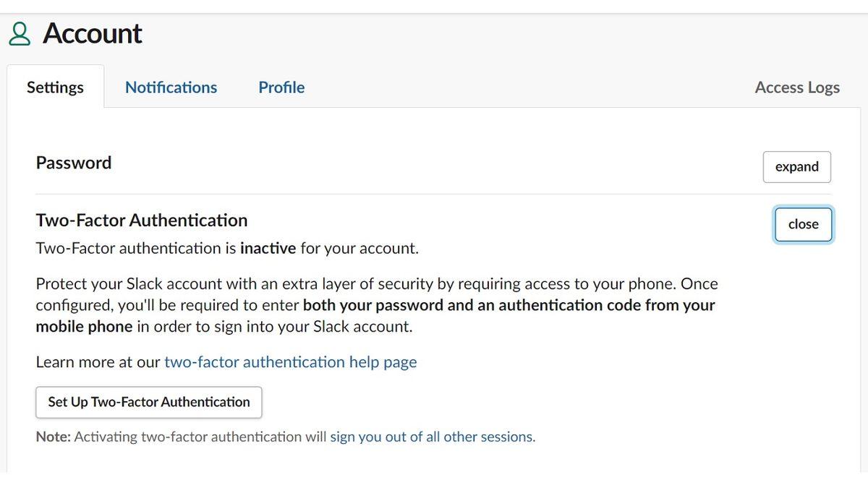Screen dimensions: 868x488
Task: Go to the Profile tab
Action: point(281,87)
